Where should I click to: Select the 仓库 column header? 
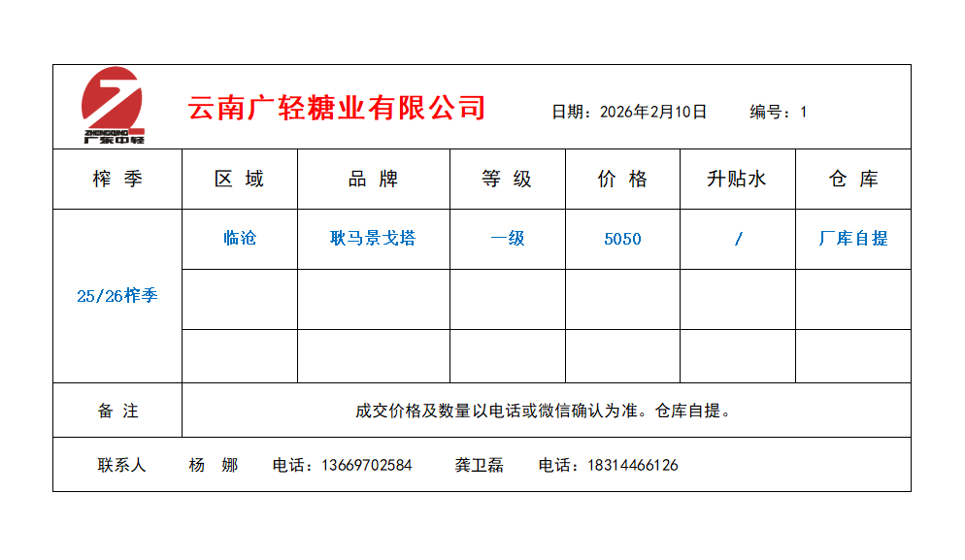pyautogui.click(x=853, y=179)
